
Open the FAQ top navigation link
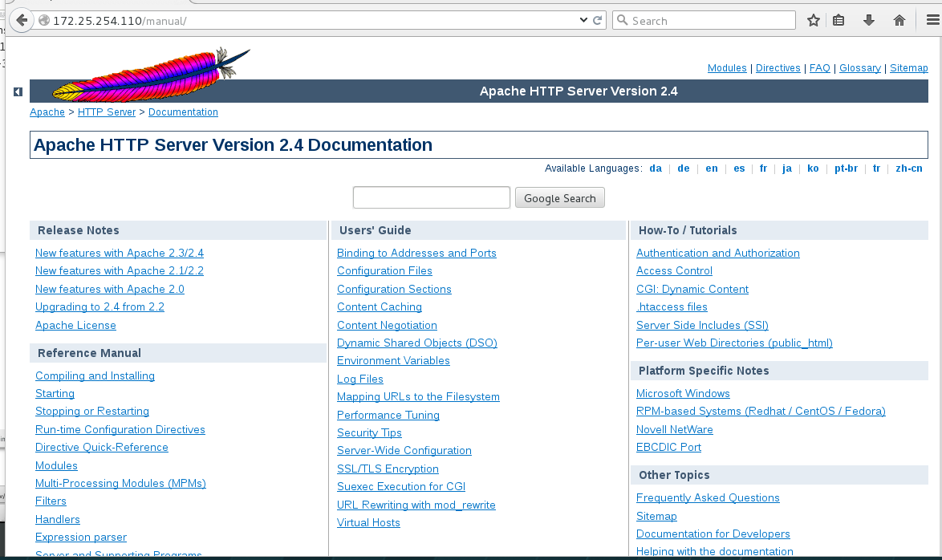click(819, 68)
